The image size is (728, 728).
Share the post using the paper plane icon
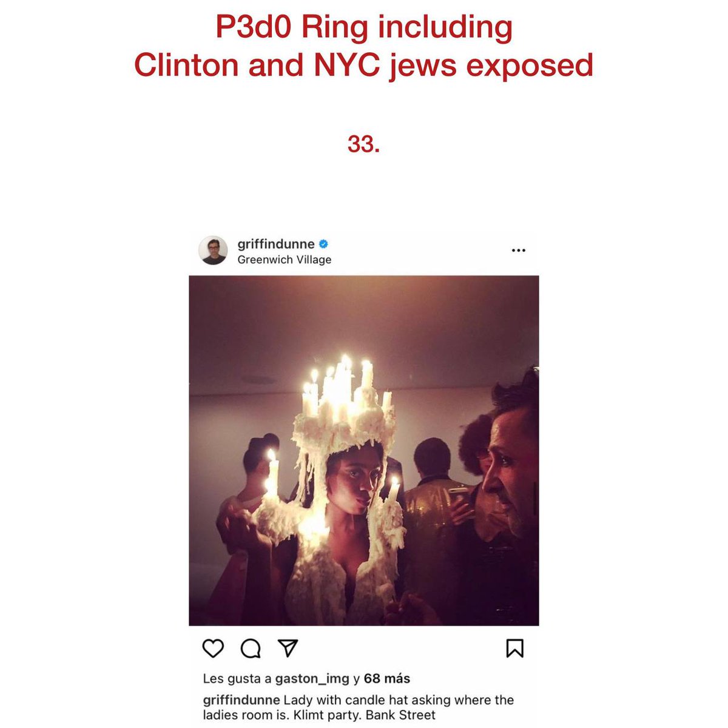(288, 648)
